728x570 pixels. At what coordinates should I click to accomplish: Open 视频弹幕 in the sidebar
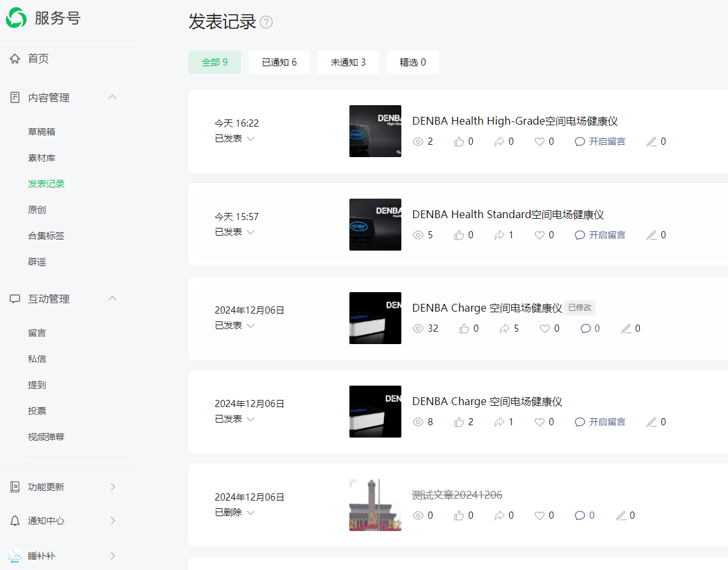tap(46, 437)
